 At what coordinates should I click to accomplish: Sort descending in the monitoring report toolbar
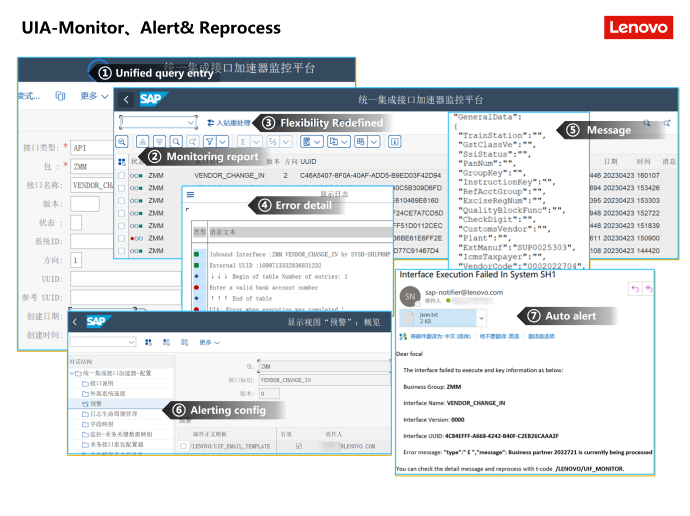pyautogui.click(x=159, y=142)
